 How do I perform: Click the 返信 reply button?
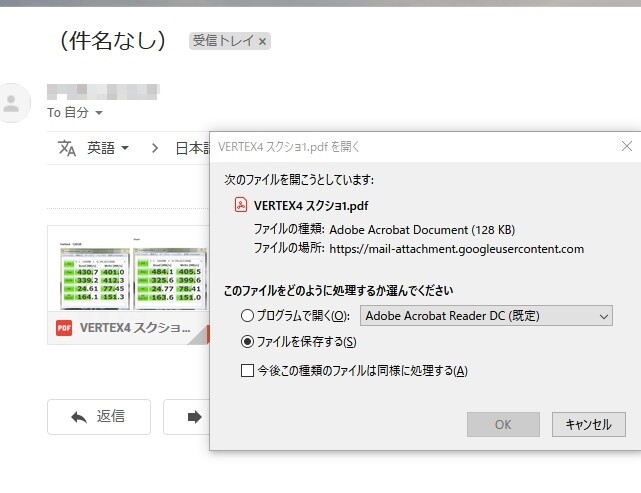pyautogui.click(x=99, y=417)
